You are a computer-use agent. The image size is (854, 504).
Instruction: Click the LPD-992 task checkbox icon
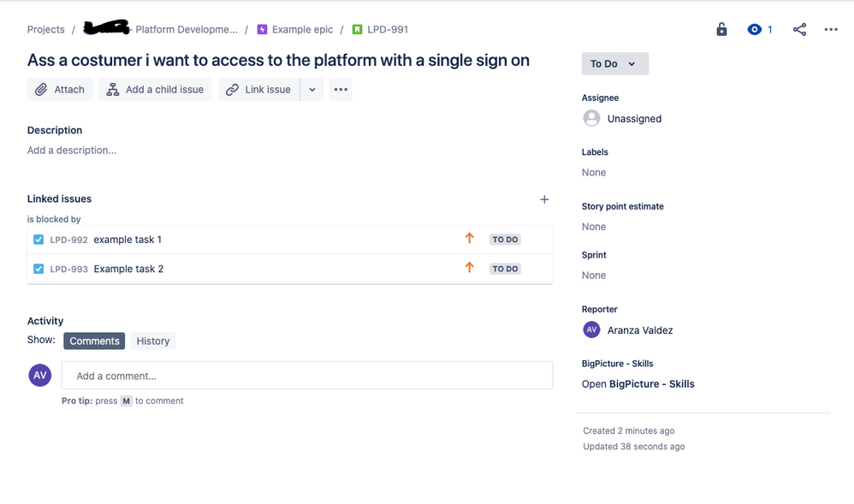39,240
